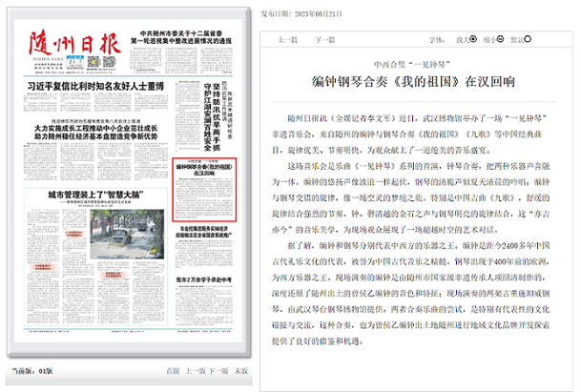
Task: Click the street-sweeper photo in the newspaper
Action: tap(127, 235)
